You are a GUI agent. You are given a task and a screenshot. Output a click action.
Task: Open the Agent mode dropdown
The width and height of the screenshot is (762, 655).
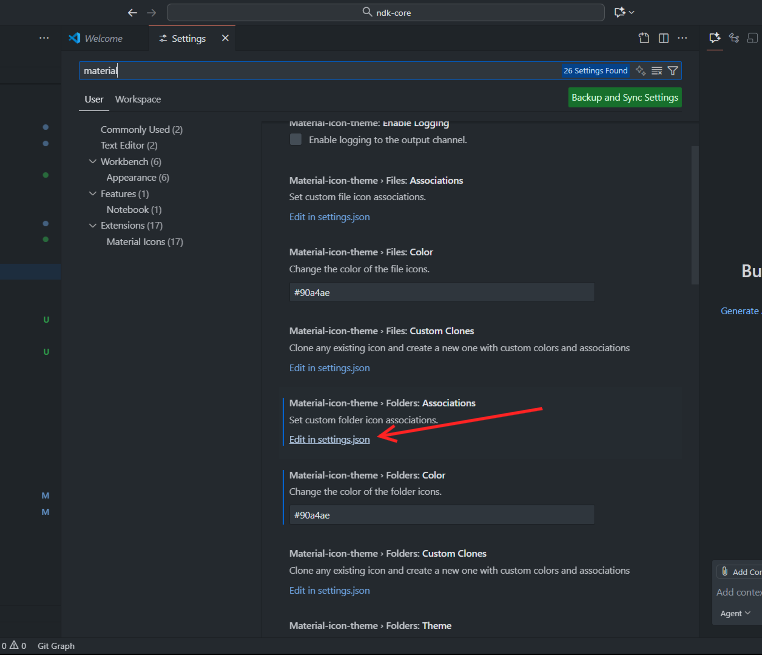pyautogui.click(x=735, y=613)
